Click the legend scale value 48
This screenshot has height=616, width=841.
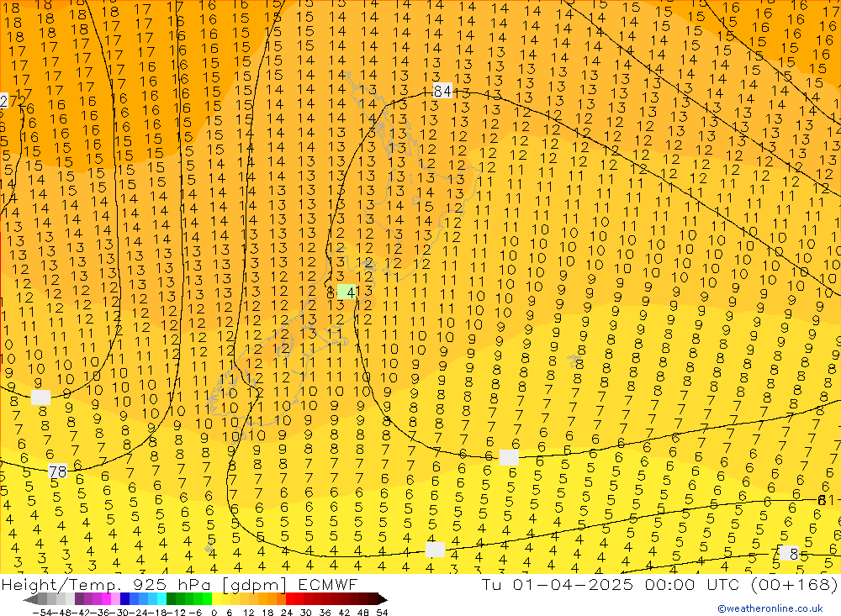tap(363, 613)
